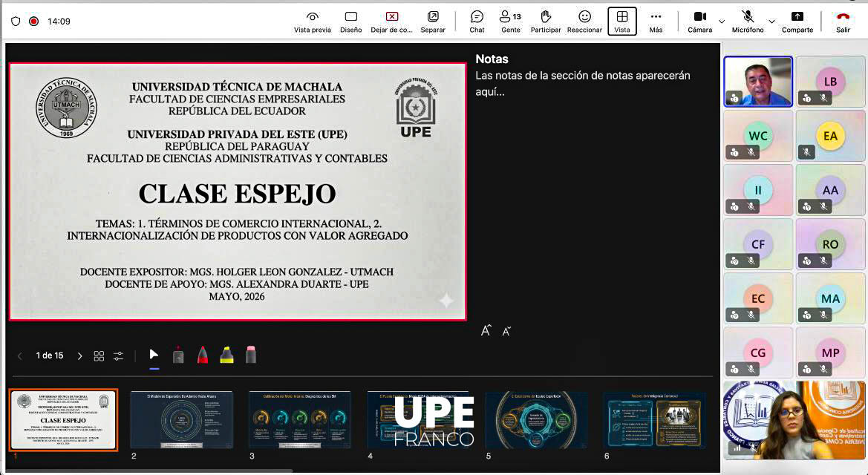Toggle the Cámara on or off
The height and width of the screenshot is (475, 868).
point(699,22)
